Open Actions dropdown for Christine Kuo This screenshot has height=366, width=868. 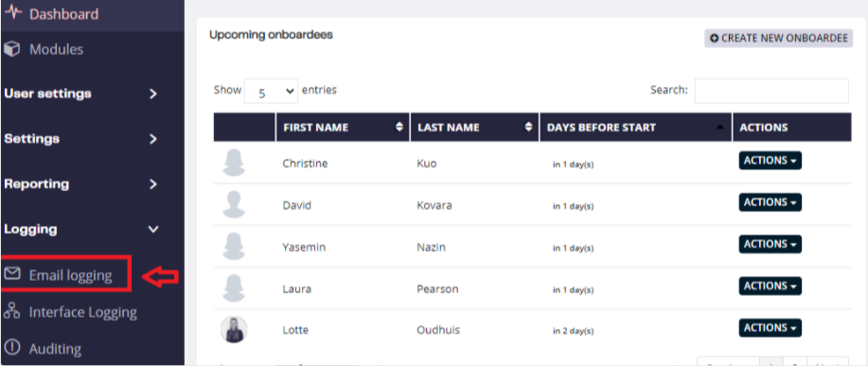[x=770, y=161]
